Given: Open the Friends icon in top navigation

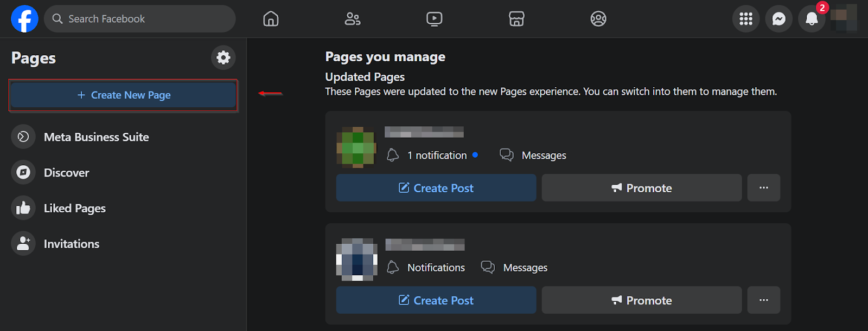Looking at the screenshot, I should (353, 19).
